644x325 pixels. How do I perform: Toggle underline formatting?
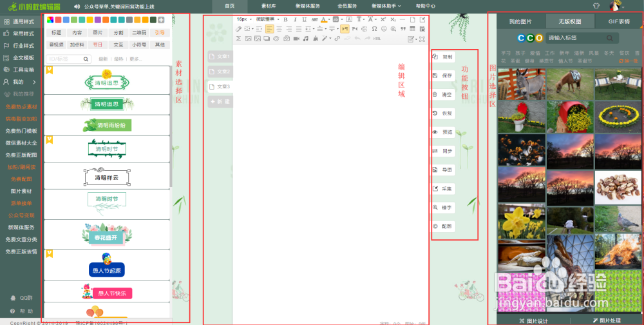(x=305, y=19)
